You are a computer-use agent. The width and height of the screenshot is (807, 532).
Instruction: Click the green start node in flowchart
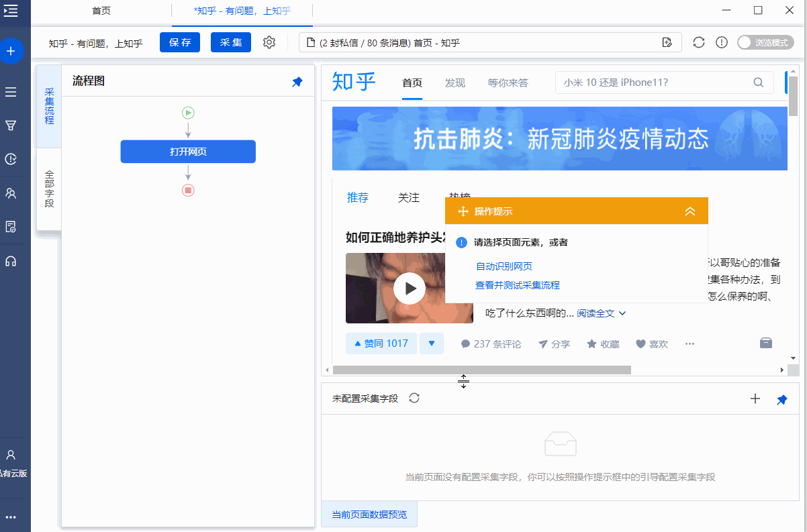point(188,113)
